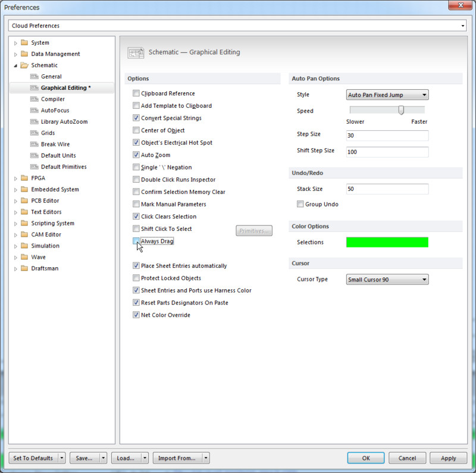The width and height of the screenshot is (476, 473).
Task: Click the Graphical Editing page icon
Action: tap(35, 87)
